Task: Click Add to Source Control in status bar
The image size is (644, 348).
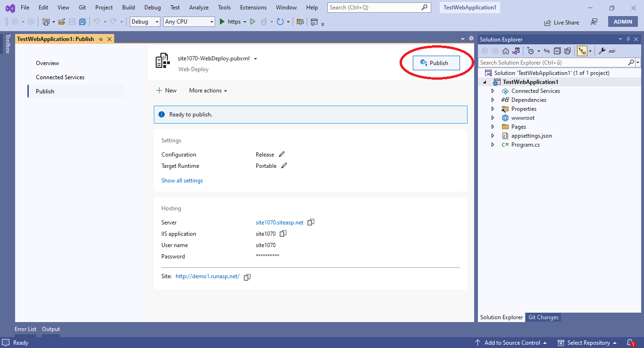Action: [x=511, y=343]
